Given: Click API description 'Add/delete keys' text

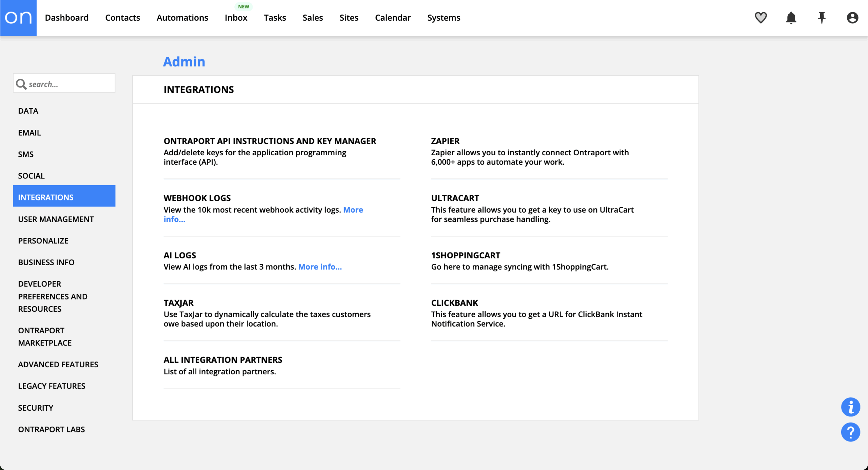Looking at the screenshot, I should pyautogui.click(x=255, y=157).
